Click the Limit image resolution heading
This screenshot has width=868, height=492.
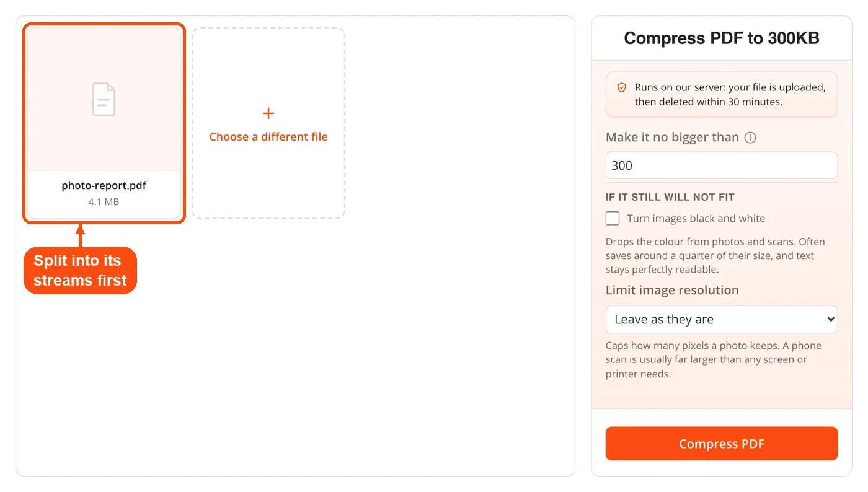tap(672, 290)
